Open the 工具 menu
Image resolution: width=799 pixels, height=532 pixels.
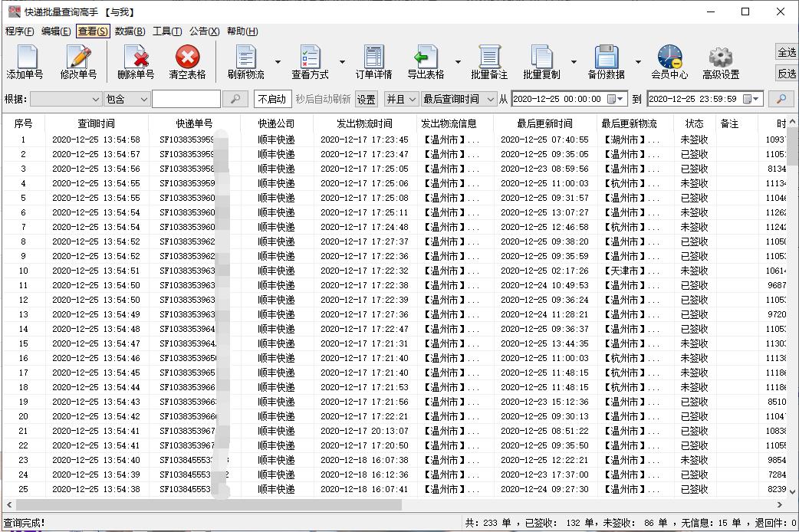tap(167, 31)
